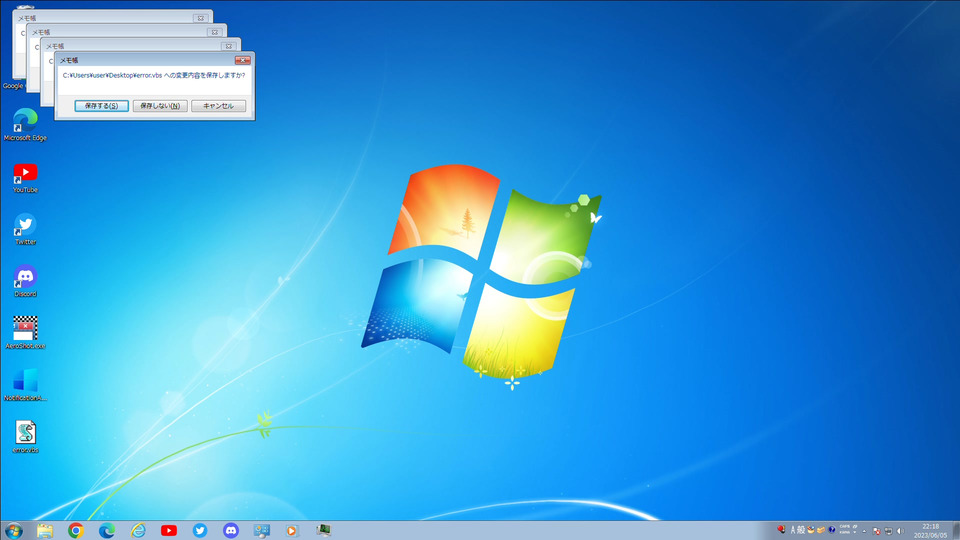Open Windows Explorer from the taskbar
The width and height of the screenshot is (960, 540).
[x=45, y=530]
